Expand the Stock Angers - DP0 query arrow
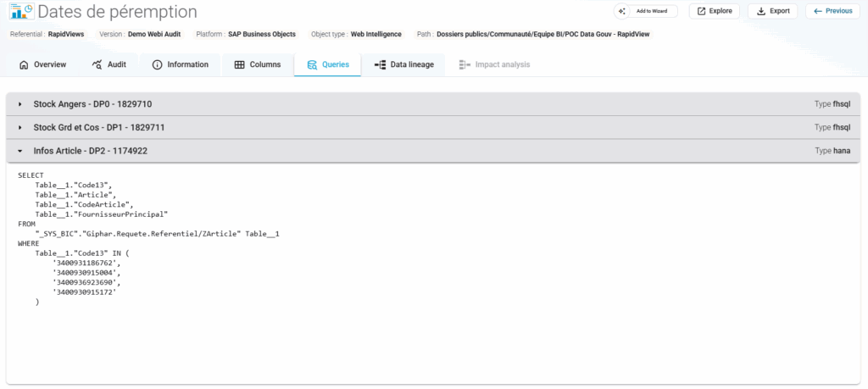The image size is (868, 389). tap(20, 104)
